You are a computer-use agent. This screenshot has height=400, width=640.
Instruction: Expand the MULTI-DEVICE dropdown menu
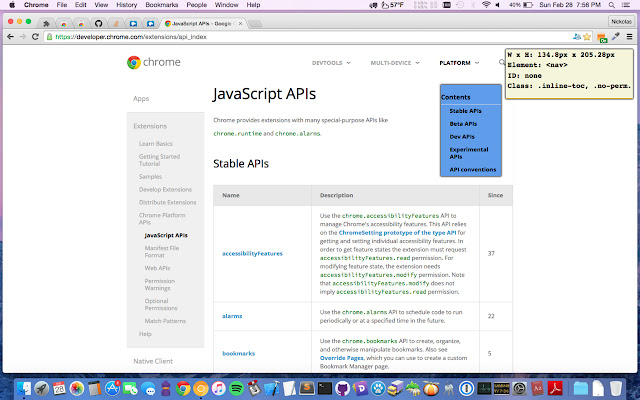[x=395, y=63]
